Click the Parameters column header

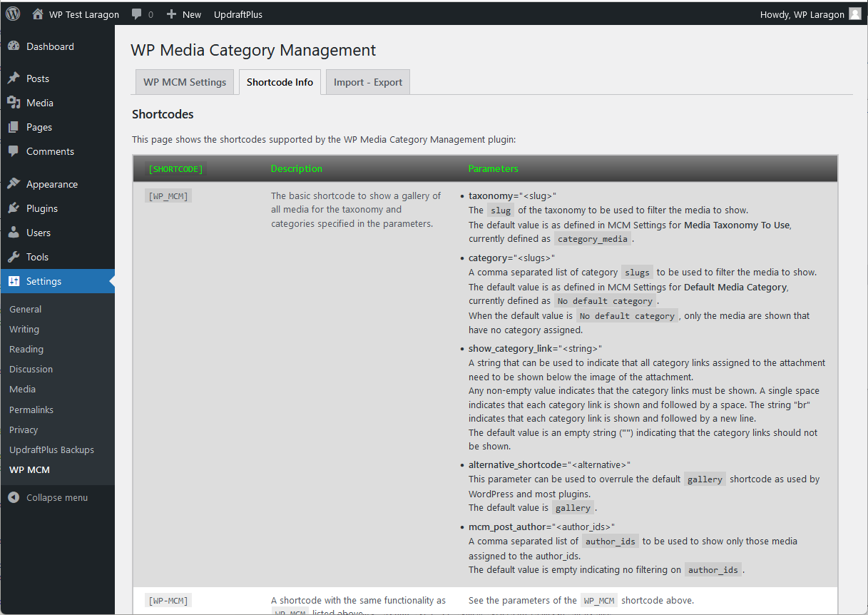(x=493, y=169)
